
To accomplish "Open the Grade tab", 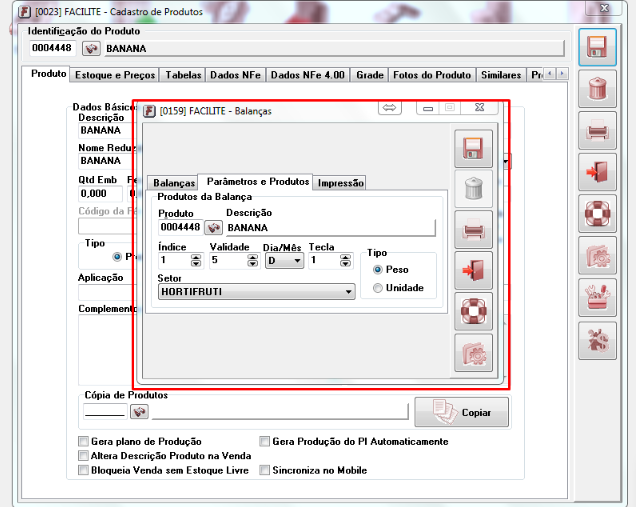I will coord(370,75).
